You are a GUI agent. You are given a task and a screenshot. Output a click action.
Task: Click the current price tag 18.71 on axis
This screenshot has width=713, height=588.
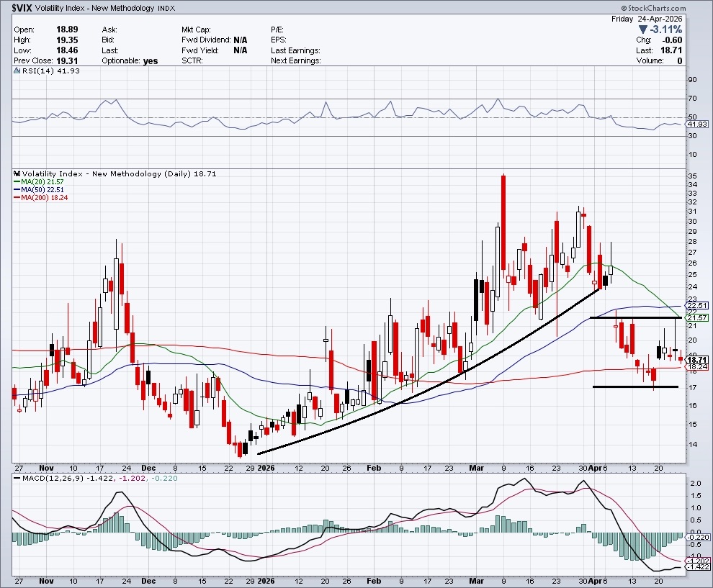click(696, 360)
